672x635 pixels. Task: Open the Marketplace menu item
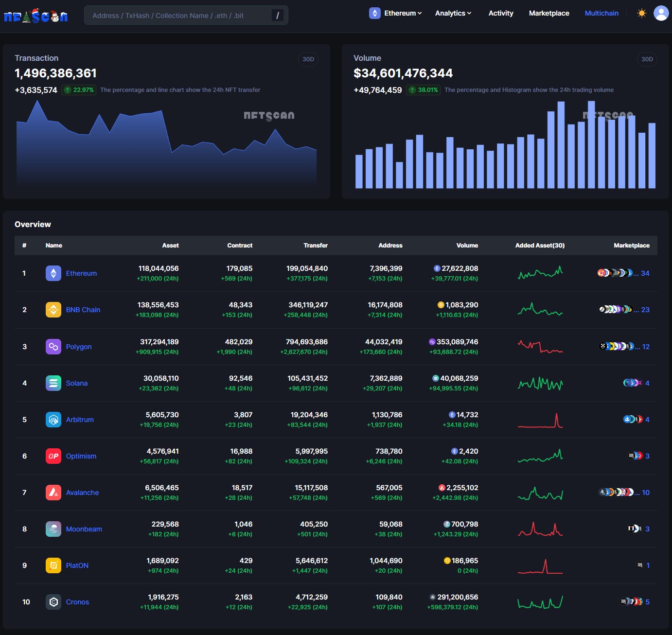549,13
